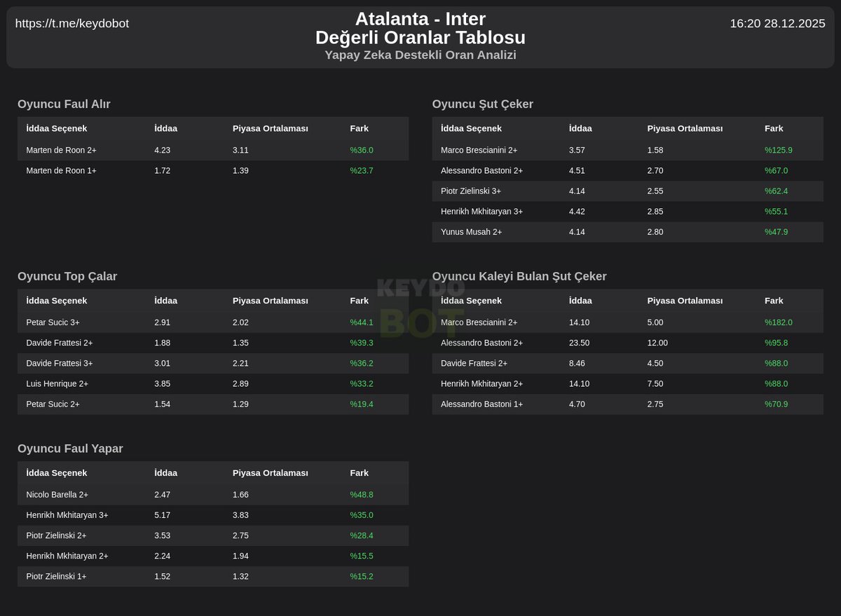Click the Atalanta - Inter match title
This screenshot has width=841, height=616.
click(420, 19)
